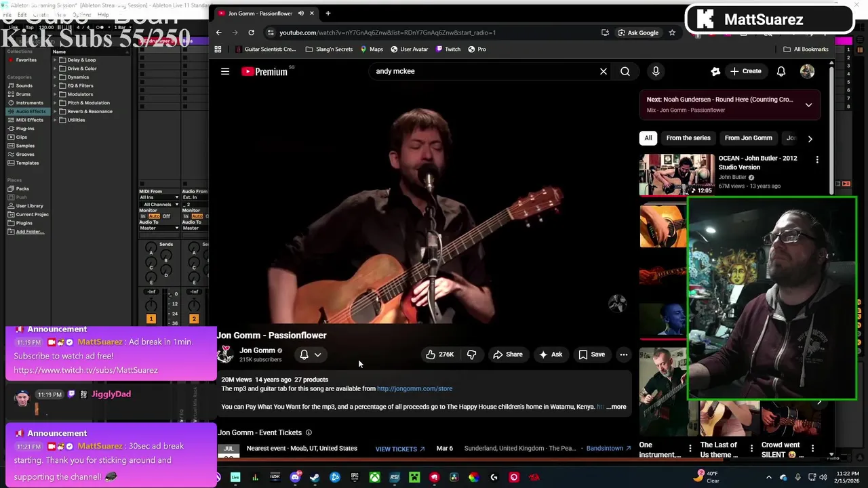Reload the YouTube page in Chrome
This screenshot has width=868, height=488.
click(x=251, y=33)
